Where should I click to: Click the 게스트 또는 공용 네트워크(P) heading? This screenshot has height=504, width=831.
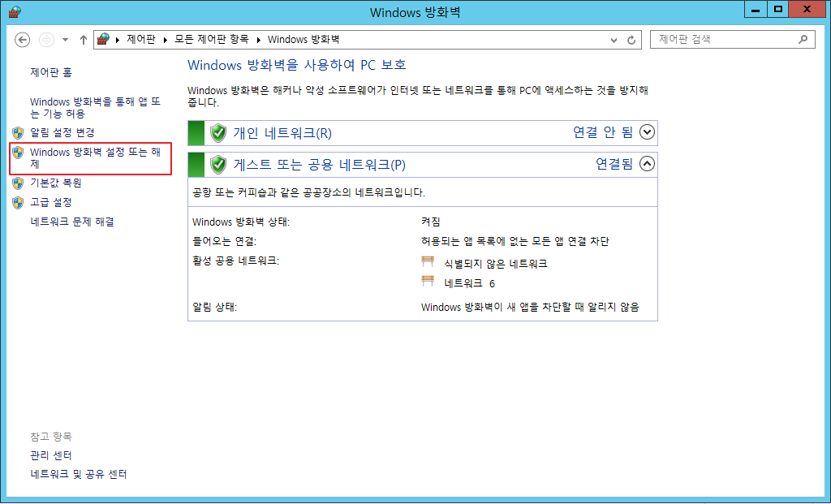[320, 165]
